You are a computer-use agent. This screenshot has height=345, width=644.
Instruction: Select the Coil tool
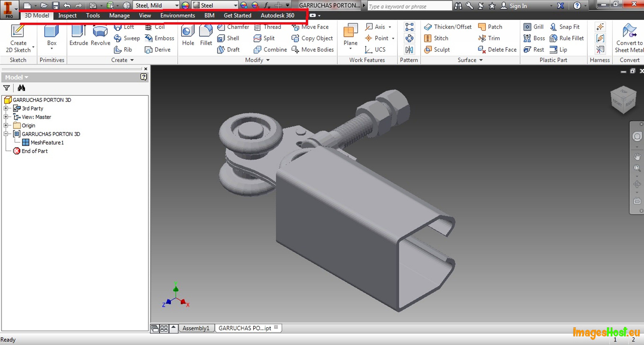point(155,27)
